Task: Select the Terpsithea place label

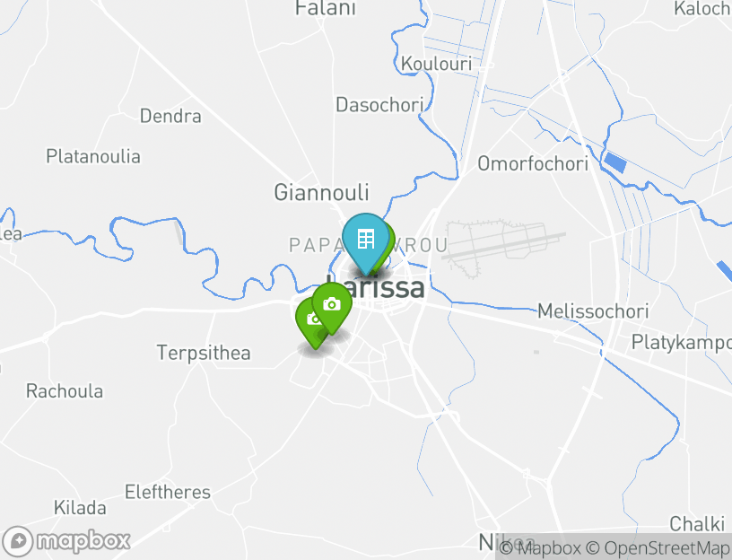Action: pyautogui.click(x=204, y=353)
